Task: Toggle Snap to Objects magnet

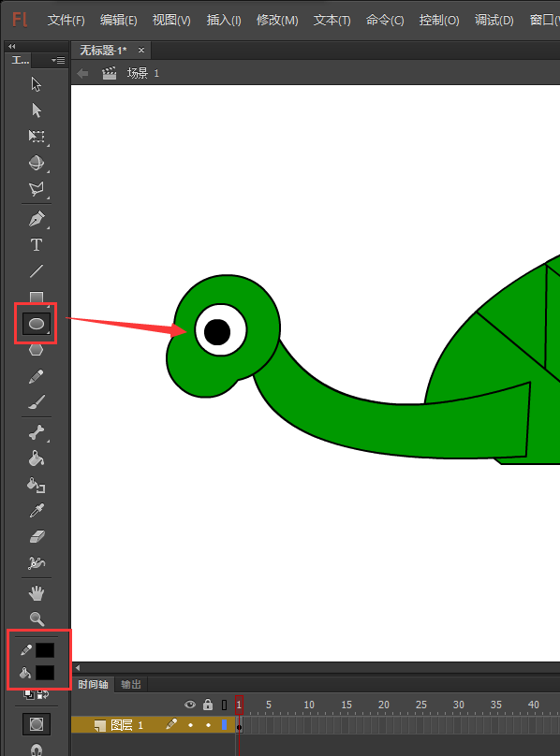Action: click(37, 749)
